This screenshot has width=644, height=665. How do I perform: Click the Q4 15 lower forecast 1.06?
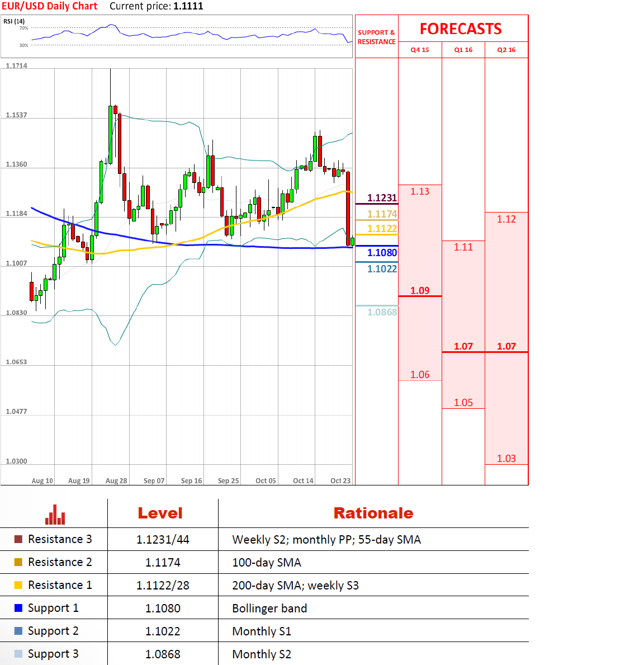pyautogui.click(x=420, y=375)
